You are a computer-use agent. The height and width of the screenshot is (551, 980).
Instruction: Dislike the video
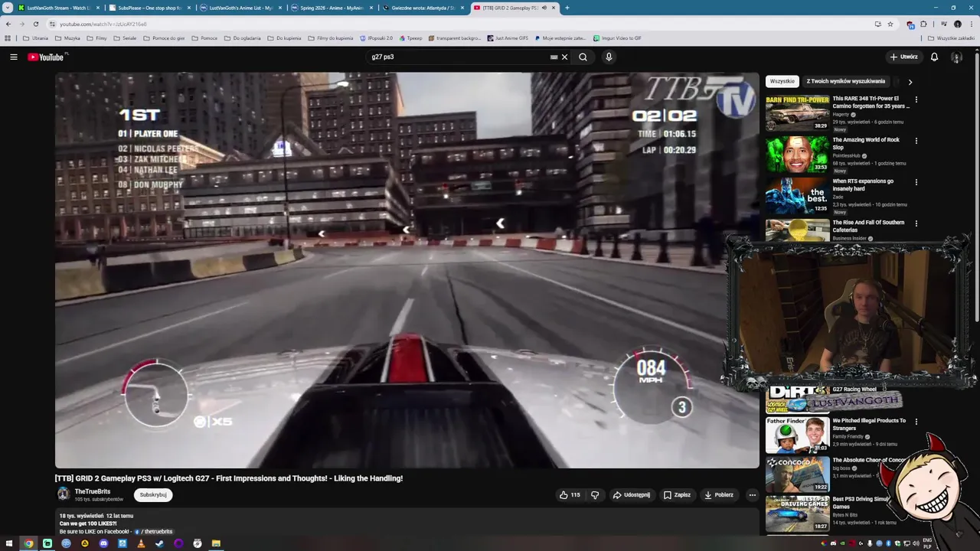click(x=595, y=495)
